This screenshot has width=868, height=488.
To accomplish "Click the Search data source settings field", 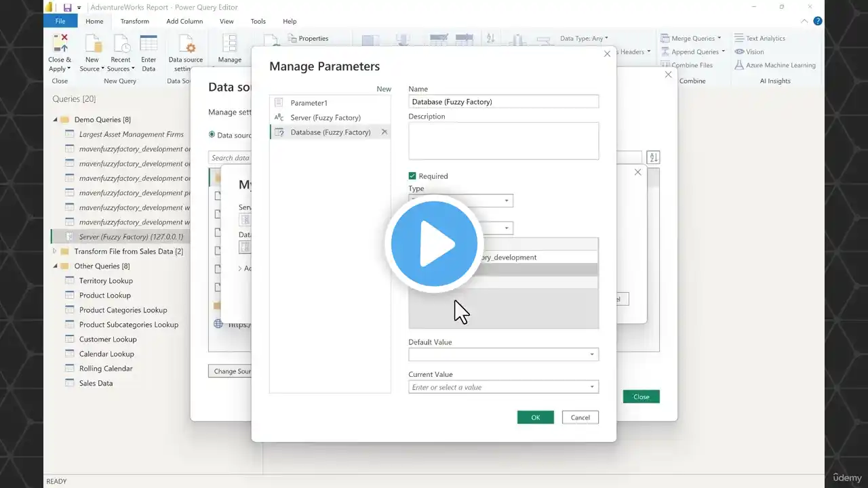I will click(230, 158).
